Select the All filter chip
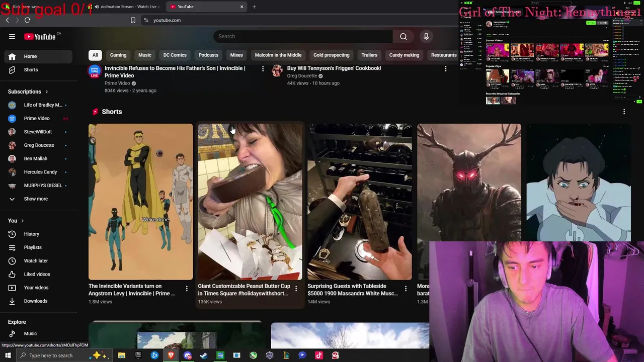The image size is (644, 362). tap(95, 55)
